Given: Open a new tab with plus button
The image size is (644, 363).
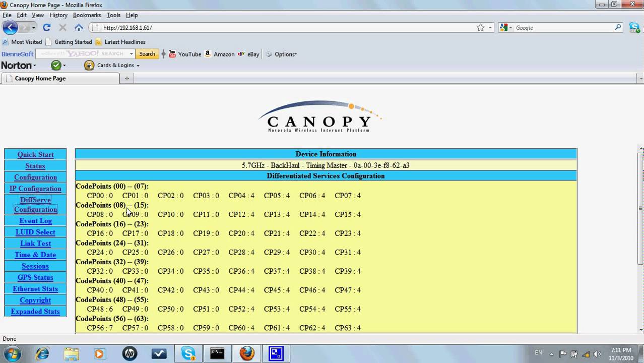Looking at the screenshot, I should [x=127, y=78].
